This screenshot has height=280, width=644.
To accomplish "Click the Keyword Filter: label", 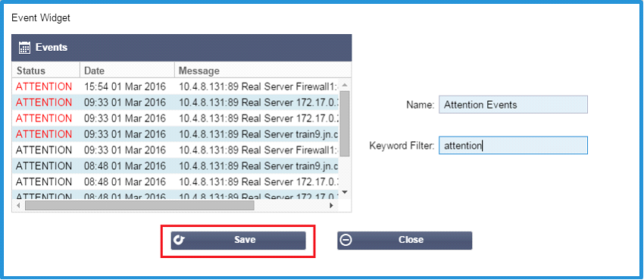I will click(402, 146).
